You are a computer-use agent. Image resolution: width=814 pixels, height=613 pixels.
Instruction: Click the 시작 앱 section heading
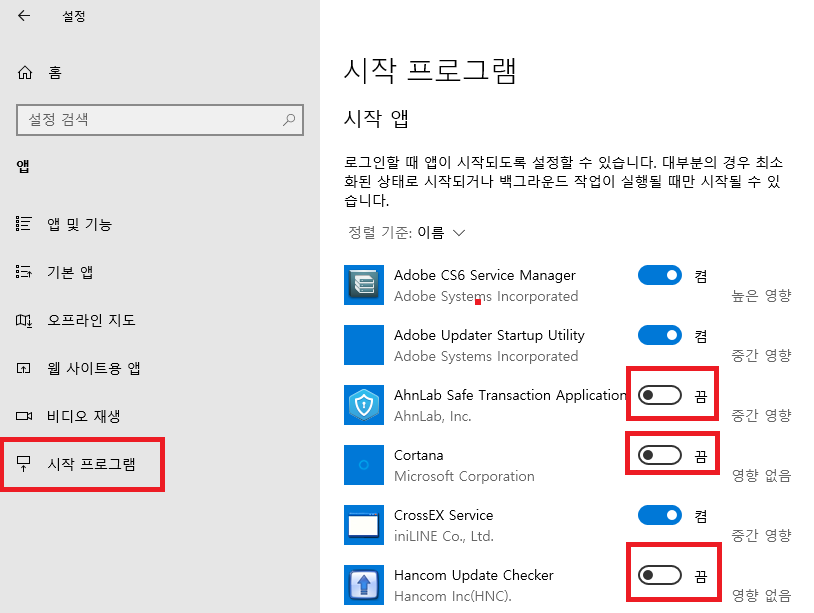pyautogui.click(x=376, y=119)
